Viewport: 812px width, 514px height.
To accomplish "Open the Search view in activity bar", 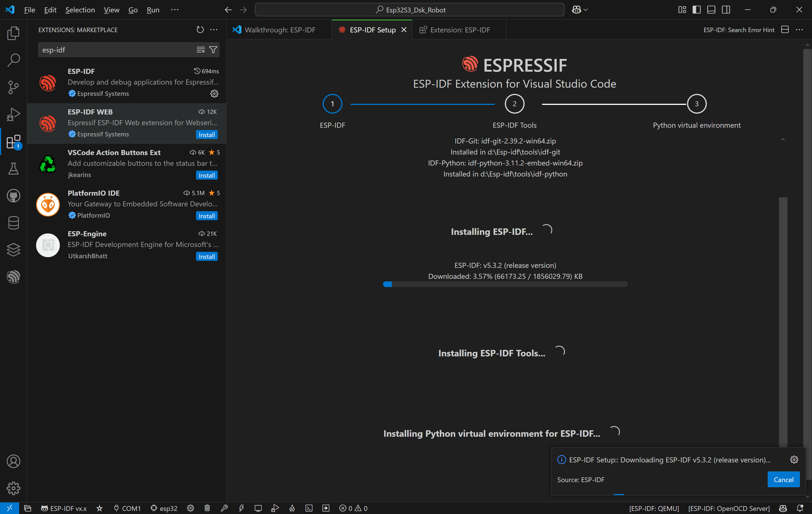I will (13, 60).
